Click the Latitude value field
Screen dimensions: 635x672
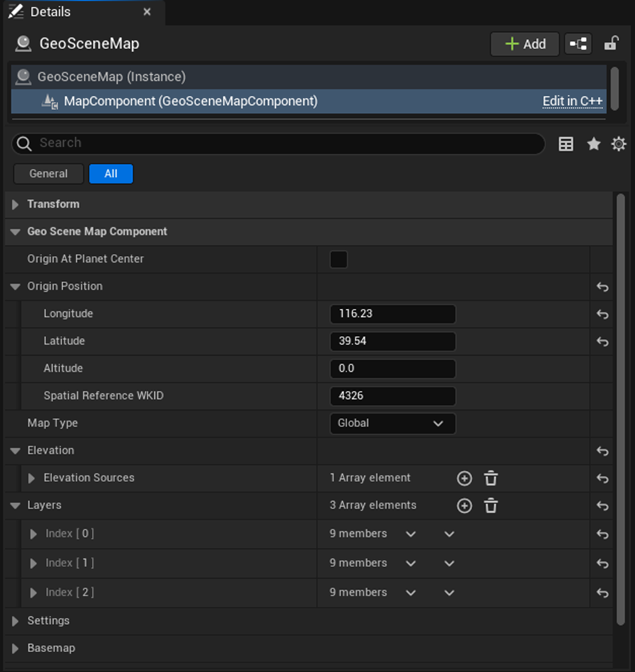pyautogui.click(x=393, y=341)
